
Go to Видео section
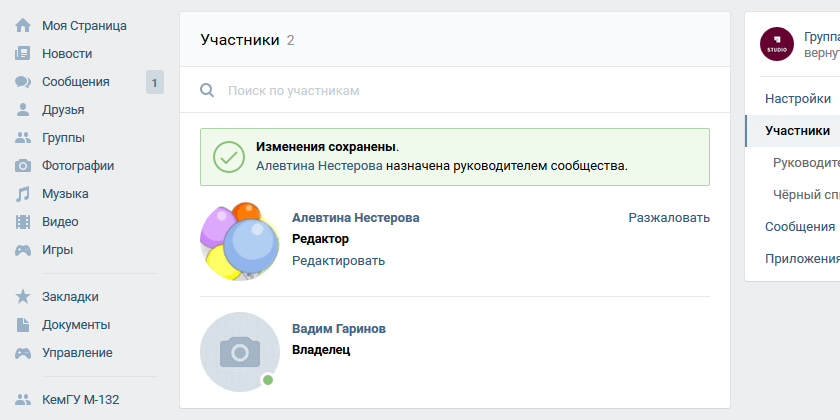[x=60, y=222]
